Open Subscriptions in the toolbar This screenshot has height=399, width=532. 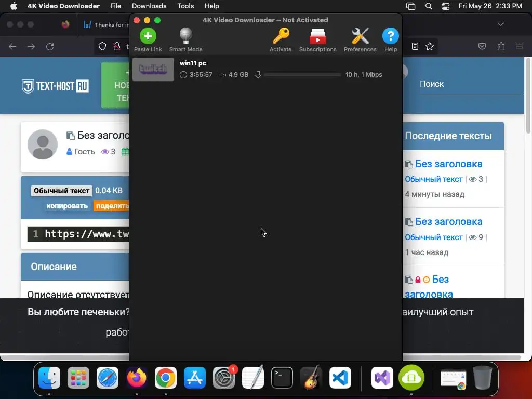point(317,36)
